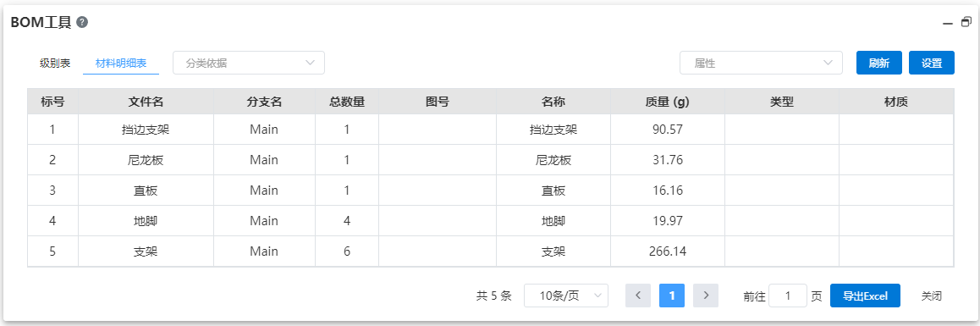Go to previous page arrow

638,296
